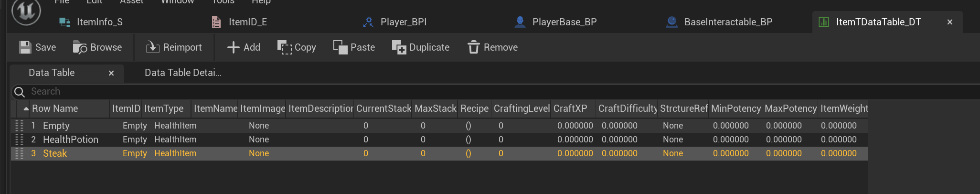Viewport: 980px width, 194px height.
Task: Grab the drag handle of HealthPotion row
Action: coord(20,140)
